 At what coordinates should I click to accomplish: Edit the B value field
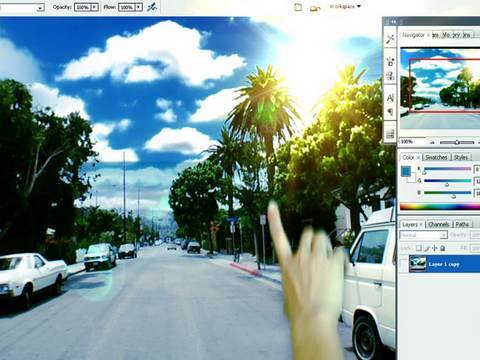pos(477,193)
